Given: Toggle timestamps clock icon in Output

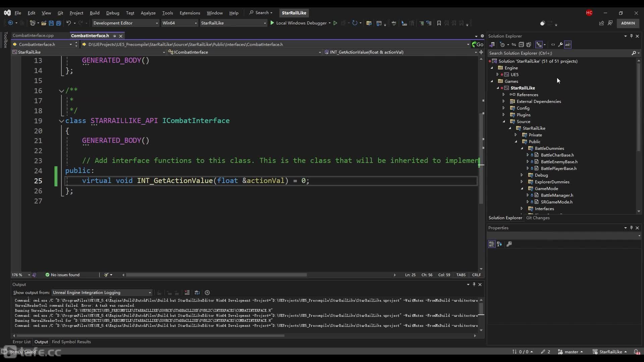Looking at the screenshot, I should (207, 293).
